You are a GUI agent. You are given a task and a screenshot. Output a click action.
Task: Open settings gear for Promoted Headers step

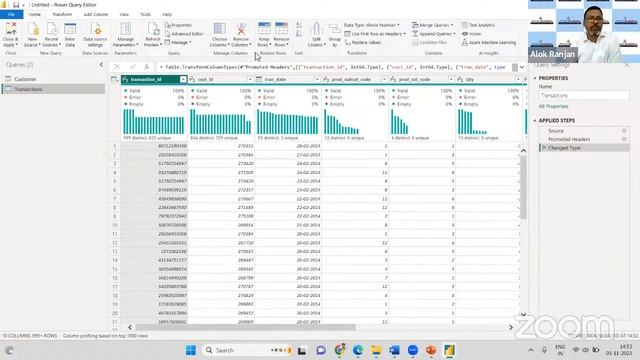pos(624,139)
